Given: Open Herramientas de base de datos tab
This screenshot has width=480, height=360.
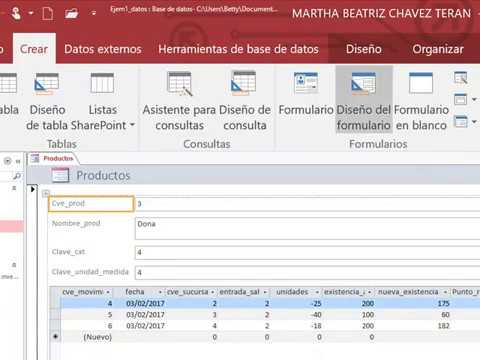Looking at the screenshot, I should [x=239, y=49].
